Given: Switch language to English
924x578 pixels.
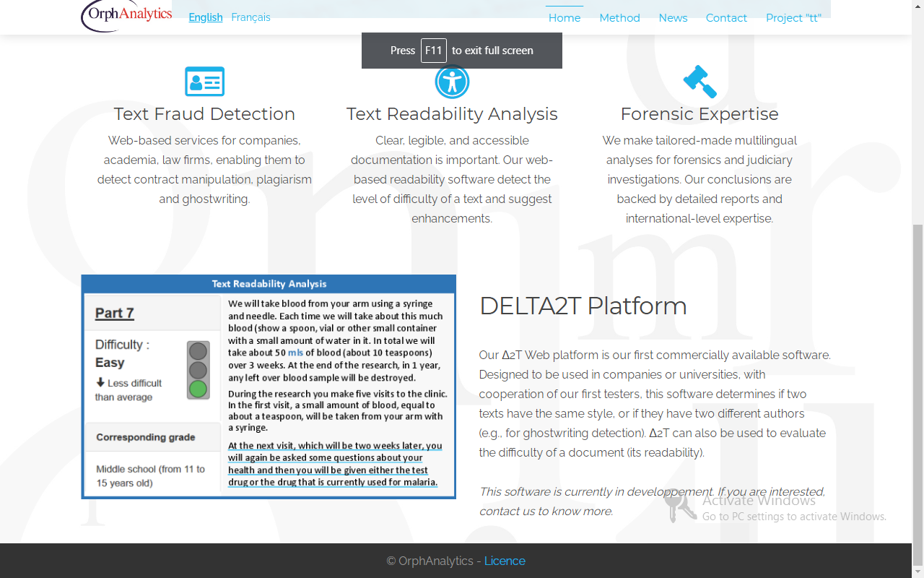Looking at the screenshot, I should [206, 17].
